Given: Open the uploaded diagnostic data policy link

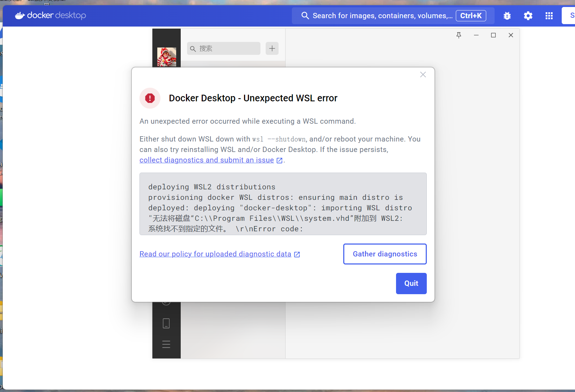Looking at the screenshot, I should [x=215, y=254].
